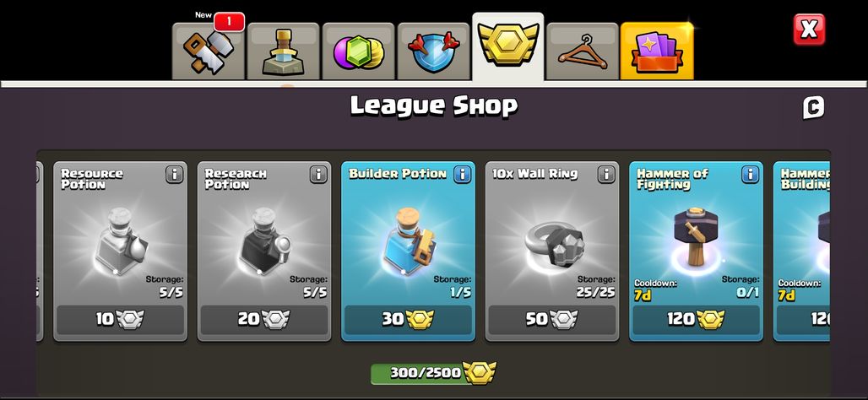Screen dimensions: 868x400
Task: Click the white C icon beside League Shop
Action: pyautogui.click(x=813, y=107)
